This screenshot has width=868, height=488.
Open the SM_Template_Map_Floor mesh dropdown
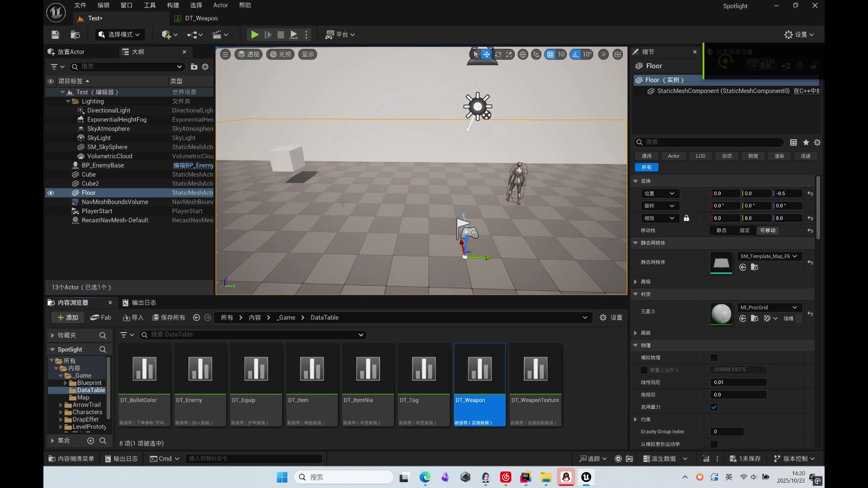[x=769, y=256]
